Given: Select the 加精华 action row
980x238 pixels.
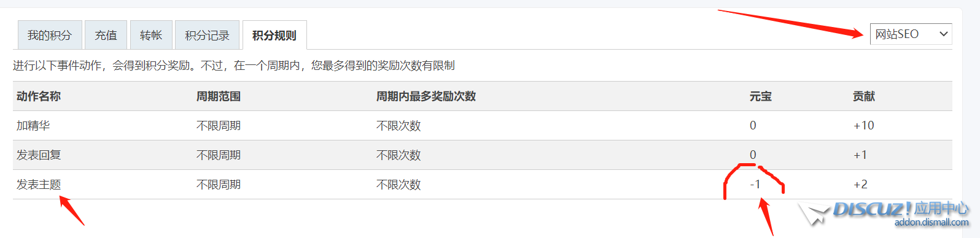Looking at the screenshot, I should point(483,126).
